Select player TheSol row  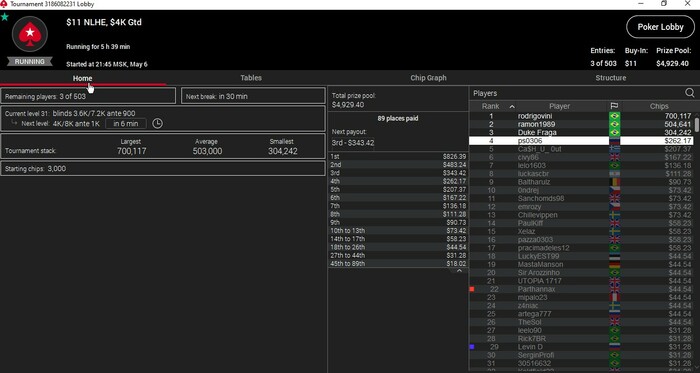click(x=580, y=322)
